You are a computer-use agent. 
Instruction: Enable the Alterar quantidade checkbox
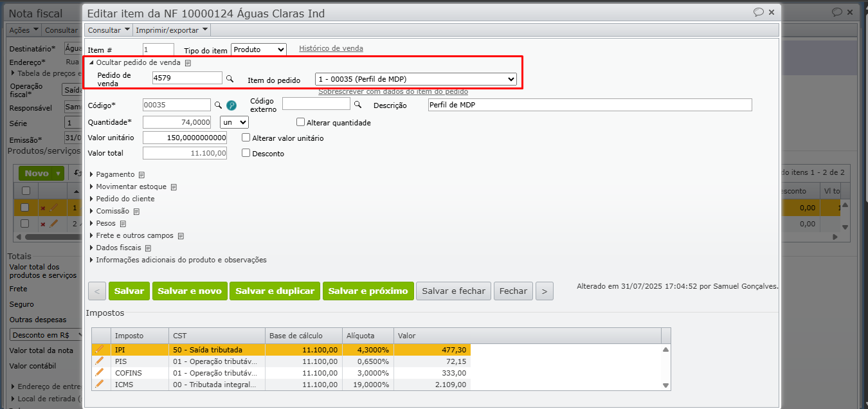[300, 122]
